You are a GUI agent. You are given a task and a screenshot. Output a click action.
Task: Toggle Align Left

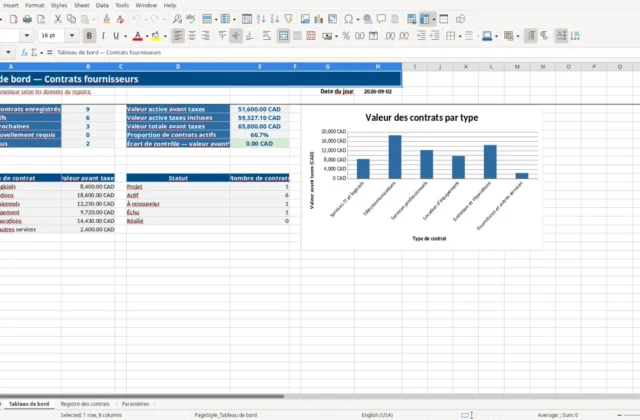coord(178,36)
